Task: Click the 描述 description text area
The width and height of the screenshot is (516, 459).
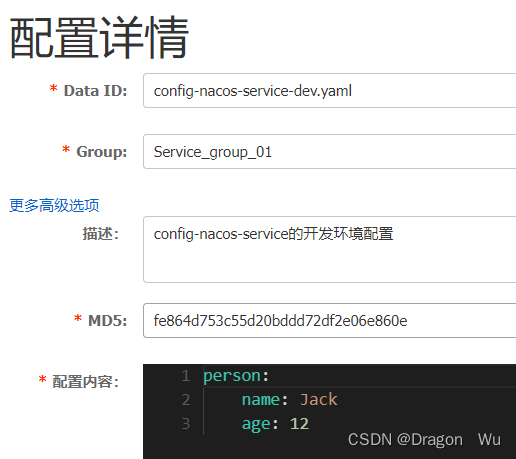Action: [x=330, y=249]
